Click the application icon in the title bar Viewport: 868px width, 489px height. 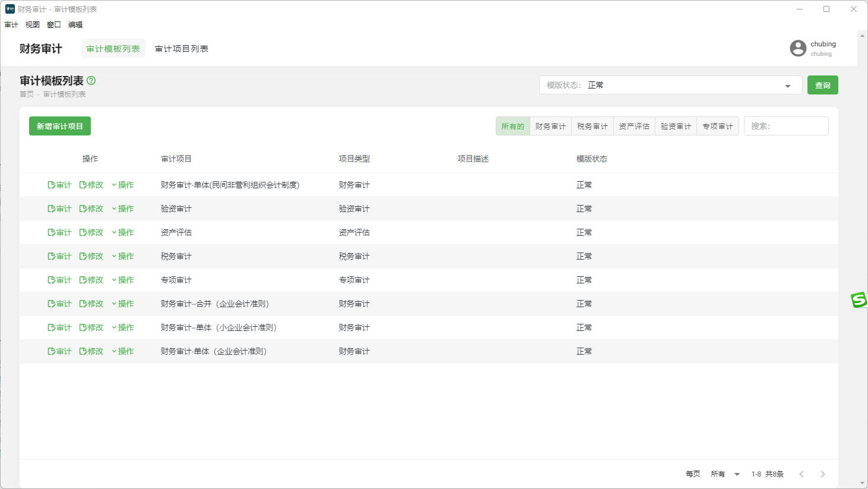(x=8, y=8)
